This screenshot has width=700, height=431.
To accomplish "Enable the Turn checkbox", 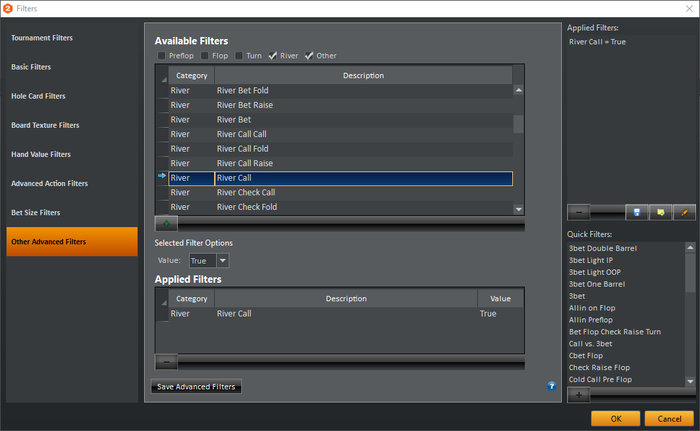I will 239,55.
